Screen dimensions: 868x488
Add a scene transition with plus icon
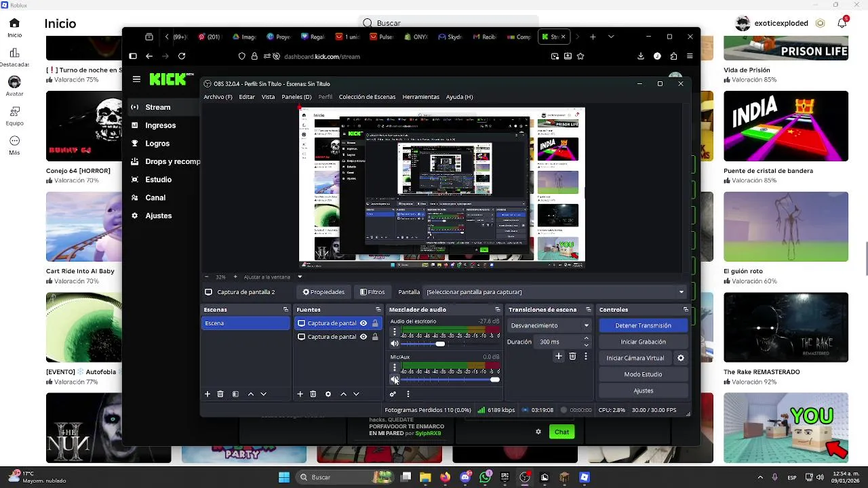[559, 357]
